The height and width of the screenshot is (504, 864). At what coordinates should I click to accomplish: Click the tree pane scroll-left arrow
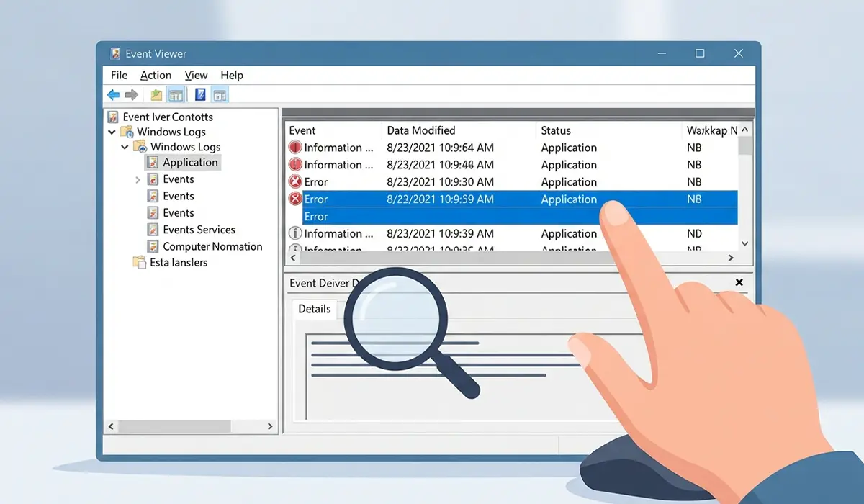tap(111, 426)
